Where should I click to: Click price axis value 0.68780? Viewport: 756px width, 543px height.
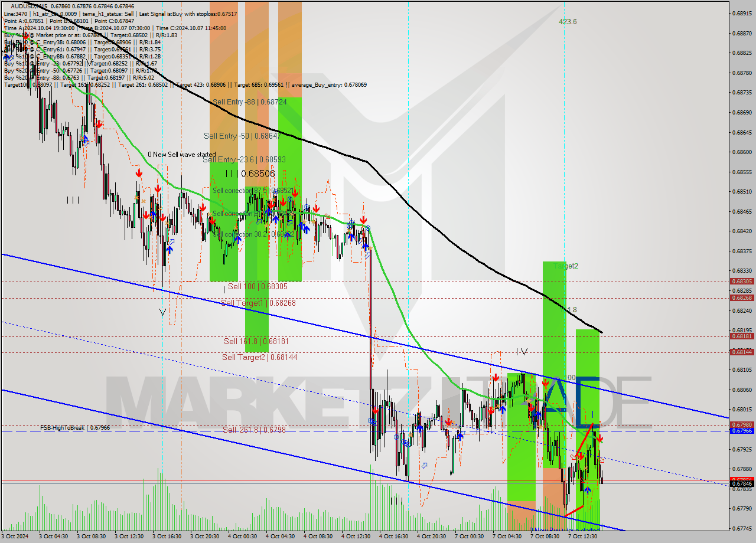[742, 73]
